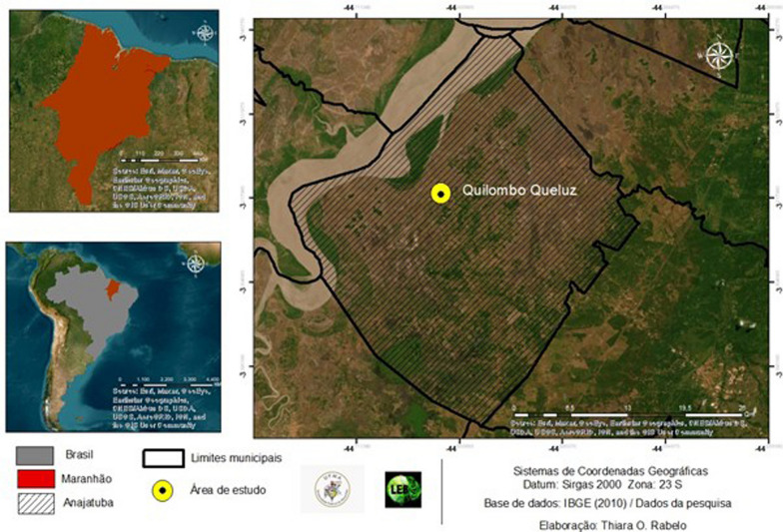The image size is (783, 532).
Task: Click the green LEB logo
Action: tap(402, 489)
